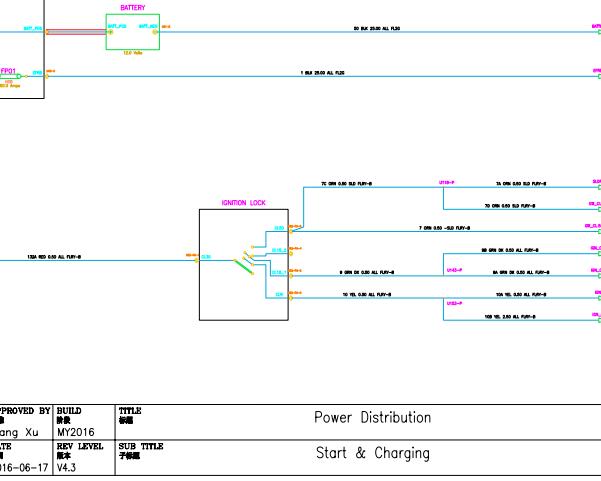Click the green battery component box
Screen dimensions: 601x481
click(133, 32)
